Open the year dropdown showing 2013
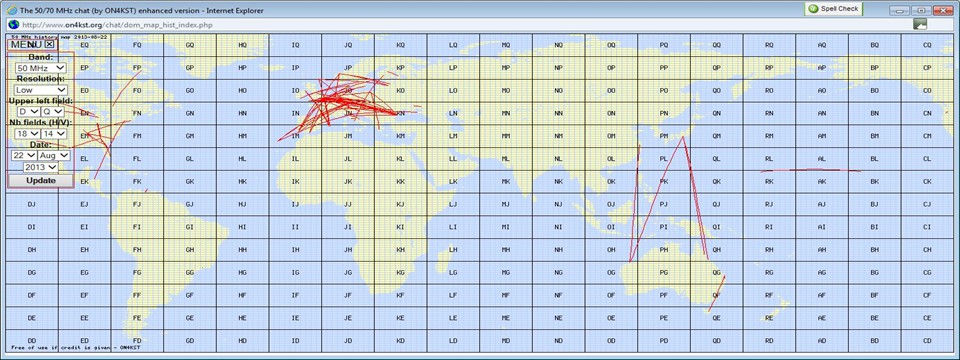The height and width of the screenshot is (360, 960). (40, 167)
